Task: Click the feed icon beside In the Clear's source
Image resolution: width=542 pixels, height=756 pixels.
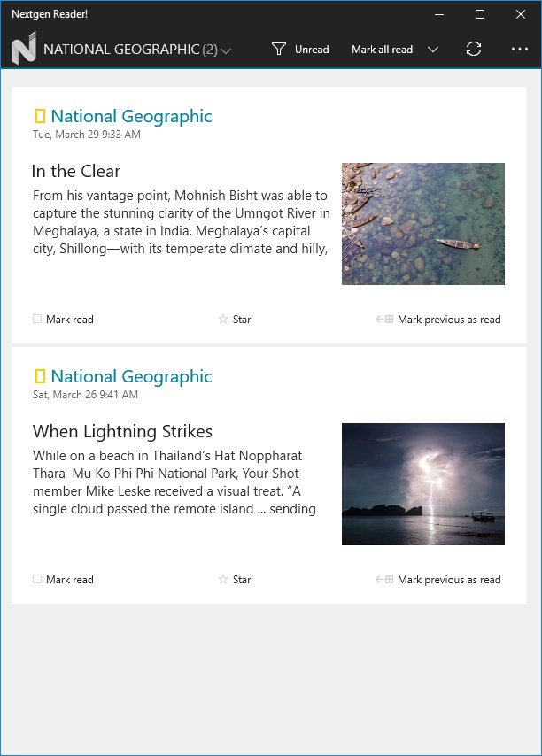Action: point(39,115)
